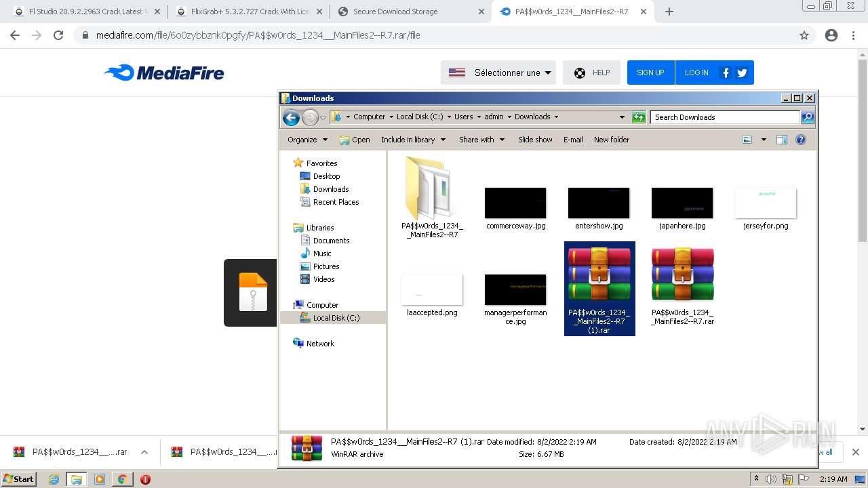Click the Chrome address bar URL

tap(258, 35)
